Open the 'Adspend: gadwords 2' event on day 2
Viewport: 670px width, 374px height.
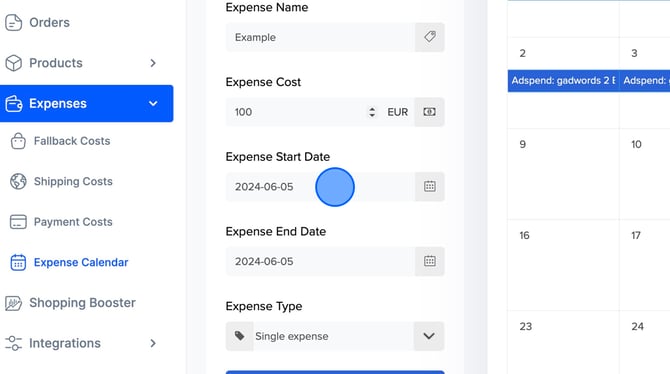[x=563, y=80]
